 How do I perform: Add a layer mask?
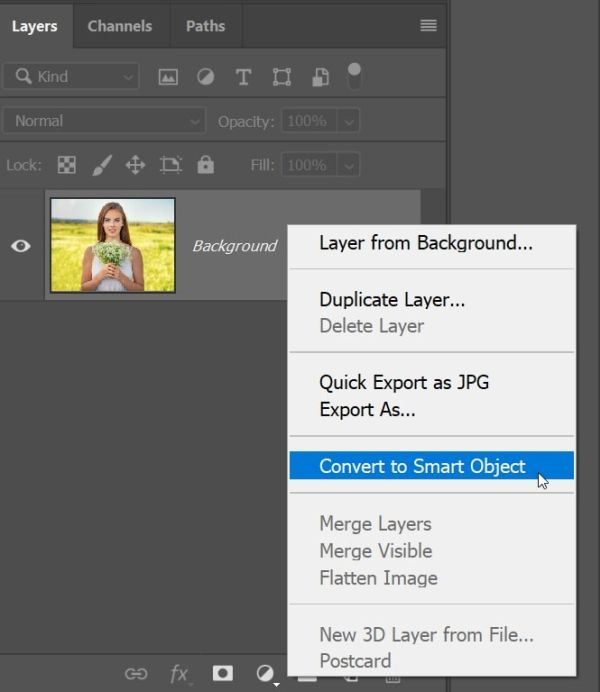pos(222,673)
